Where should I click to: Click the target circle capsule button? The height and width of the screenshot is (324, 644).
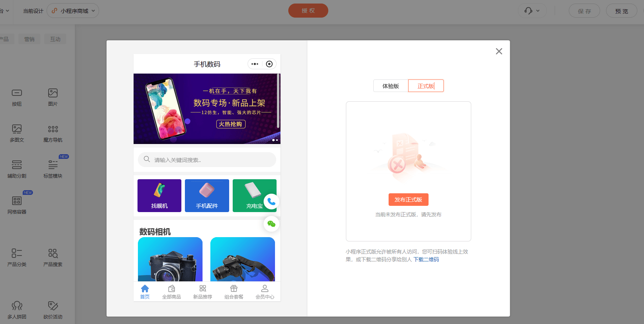click(x=269, y=64)
